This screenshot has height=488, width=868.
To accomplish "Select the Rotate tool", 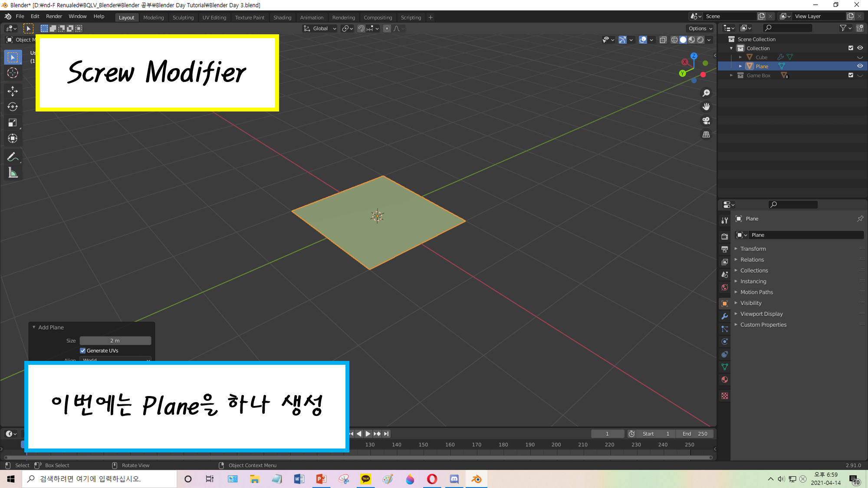I will coord(13,107).
